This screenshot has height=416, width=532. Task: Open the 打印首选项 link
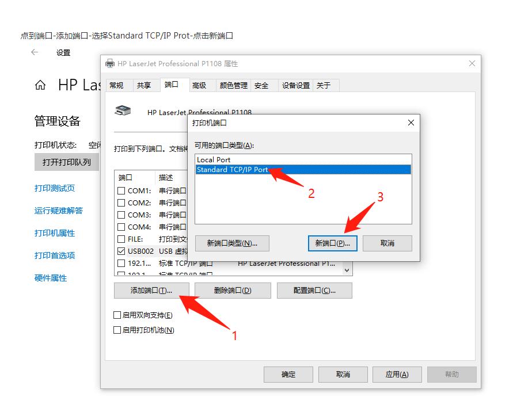[55, 255]
